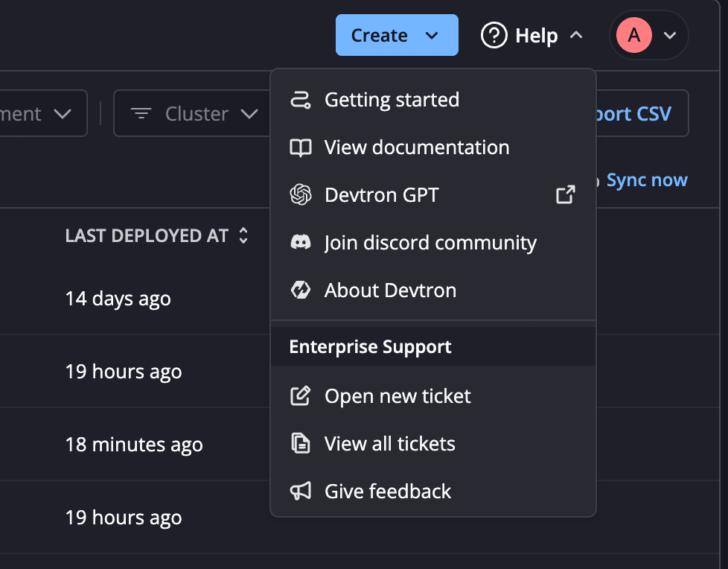The width and height of the screenshot is (728, 569).
Task: Select the row deployed 18 minutes ago
Action: pyautogui.click(x=134, y=445)
